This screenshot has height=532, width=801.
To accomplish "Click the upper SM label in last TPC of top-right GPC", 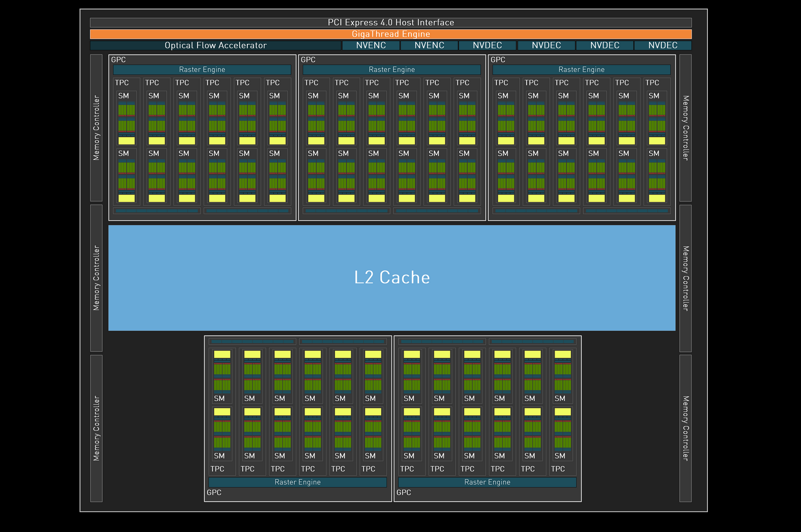I will [654, 96].
